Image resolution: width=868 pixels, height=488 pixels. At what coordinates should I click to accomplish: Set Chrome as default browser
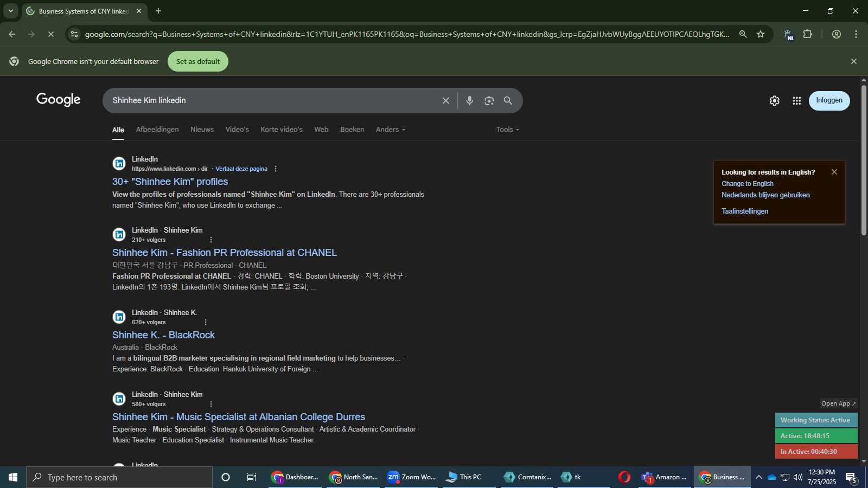tap(198, 61)
